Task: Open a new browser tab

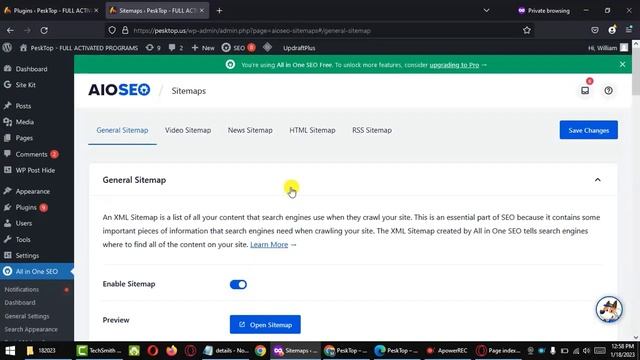Action: pos(219,11)
